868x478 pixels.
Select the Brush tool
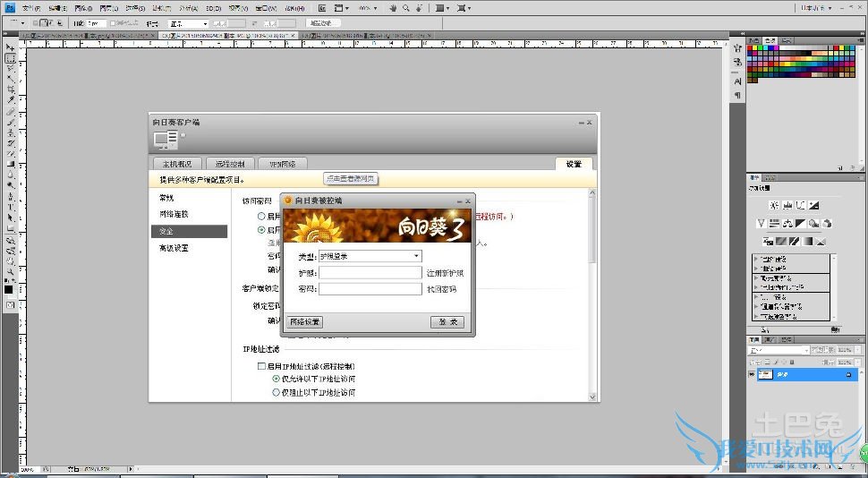[x=10, y=122]
